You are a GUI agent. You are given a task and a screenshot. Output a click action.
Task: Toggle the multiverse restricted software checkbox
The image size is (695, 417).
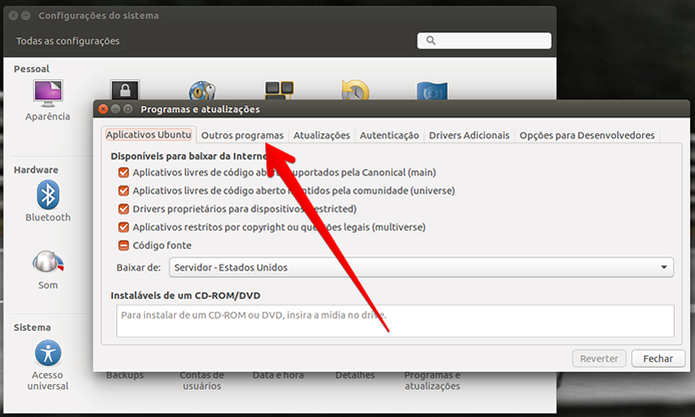124,227
